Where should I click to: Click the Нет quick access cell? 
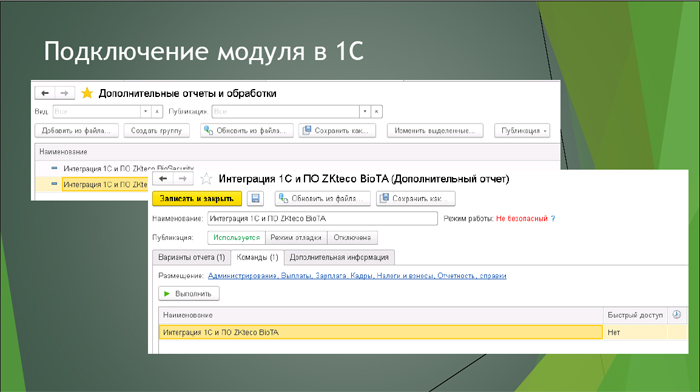[x=635, y=332]
